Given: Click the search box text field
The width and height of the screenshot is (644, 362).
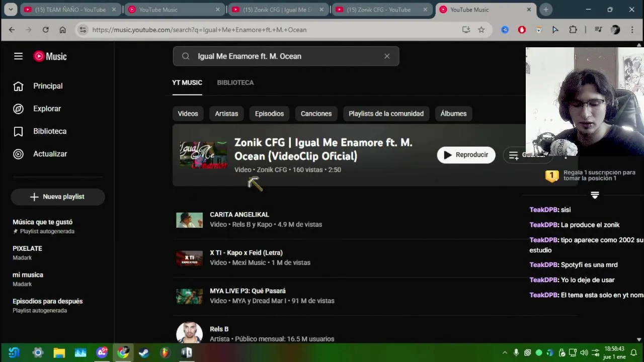Looking at the screenshot, I should (287, 56).
